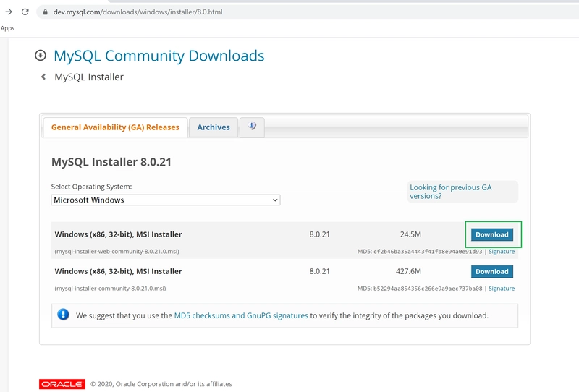Click the Oracle logo in footer
Screen dimensions: 579x392
coord(62,384)
